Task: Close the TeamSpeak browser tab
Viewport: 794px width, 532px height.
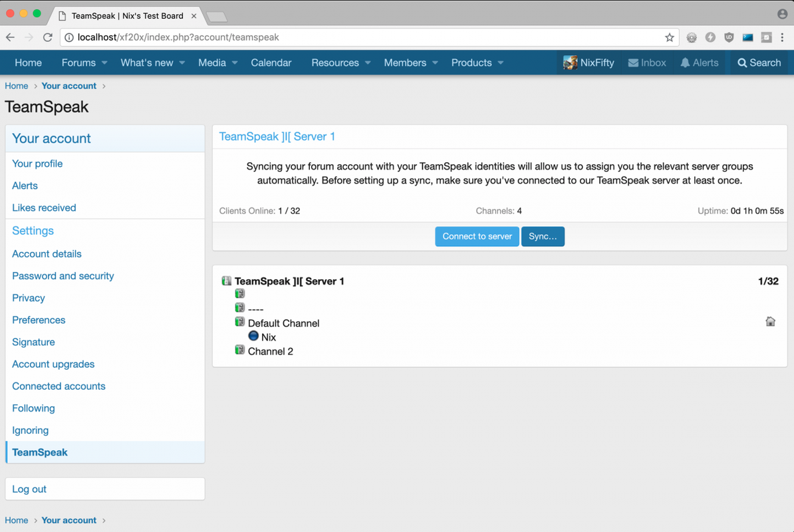Action: [x=194, y=16]
